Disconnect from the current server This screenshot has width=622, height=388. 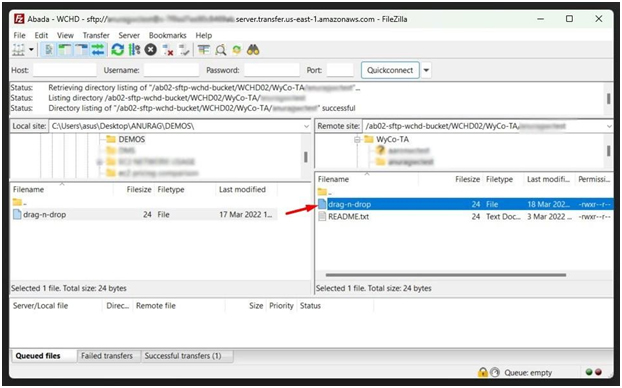(168, 50)
